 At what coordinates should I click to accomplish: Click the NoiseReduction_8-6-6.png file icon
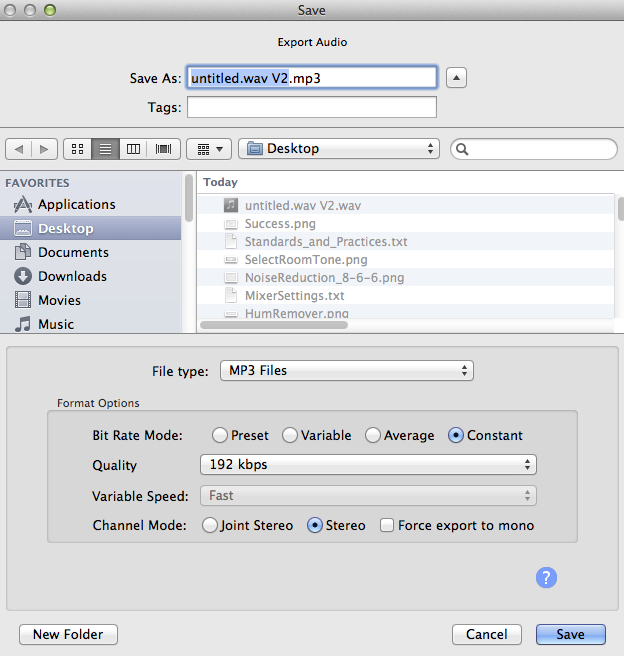[x=231, y=277]
